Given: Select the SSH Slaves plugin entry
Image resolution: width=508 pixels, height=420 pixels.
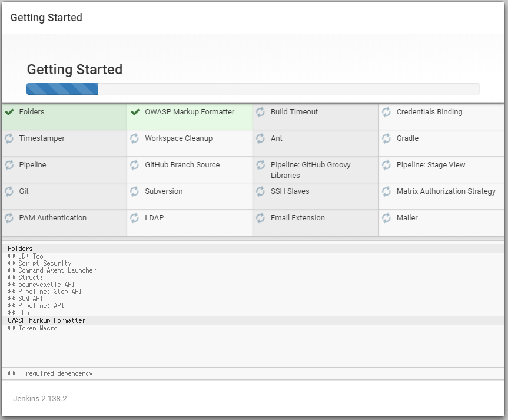Looking at the screenshot, I should [x=288, y=191].
